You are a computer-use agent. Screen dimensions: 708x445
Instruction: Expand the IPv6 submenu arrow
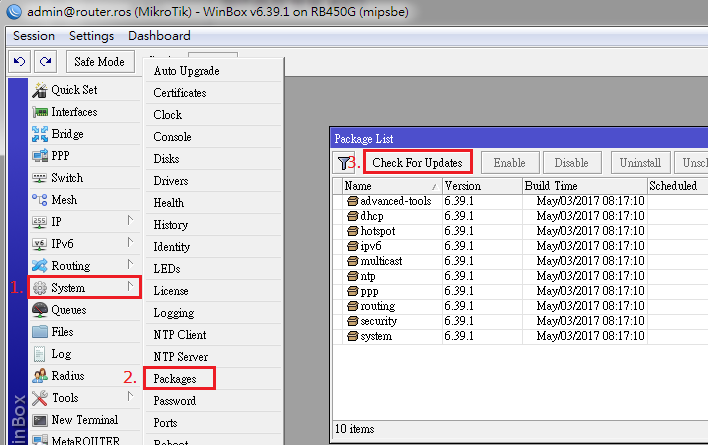130,242
